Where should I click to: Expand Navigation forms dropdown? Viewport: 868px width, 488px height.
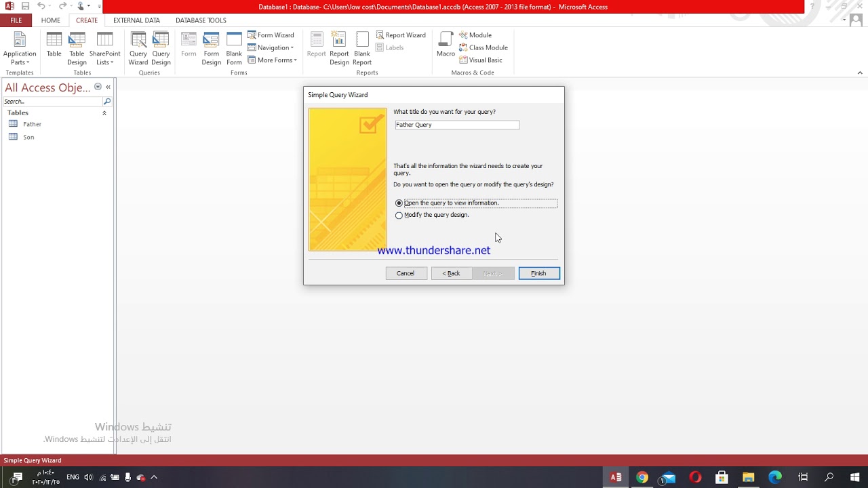271,47
